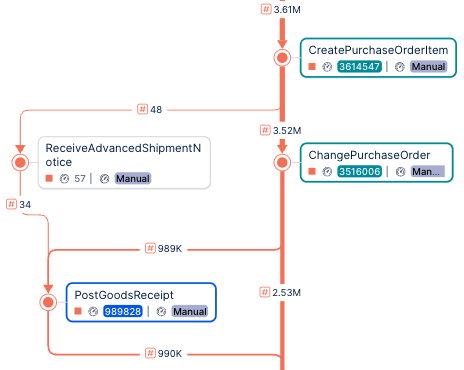Click the 57 count on ReceiveAdvancedShipmentNotice
Viewport: 464px width, 370px height.
[x=80, y=179]
